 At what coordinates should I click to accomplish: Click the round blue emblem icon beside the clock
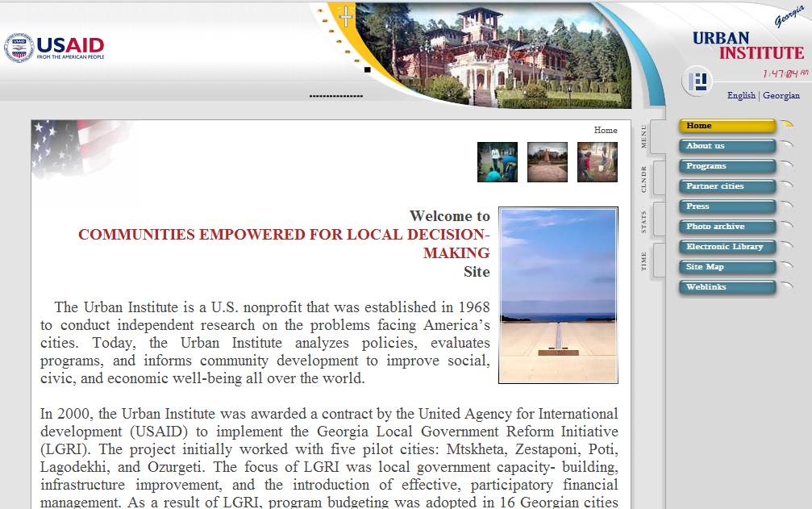tap(697, 81)
